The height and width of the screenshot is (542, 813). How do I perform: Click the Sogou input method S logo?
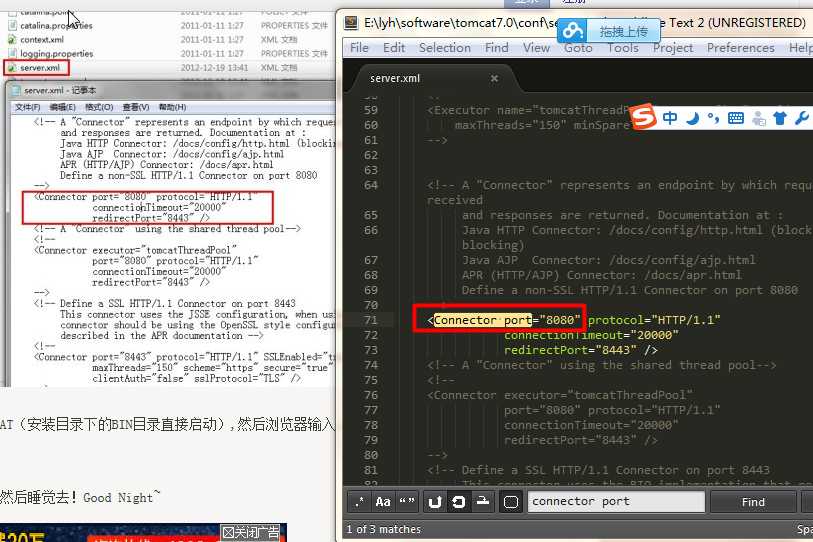coord(643,117)
